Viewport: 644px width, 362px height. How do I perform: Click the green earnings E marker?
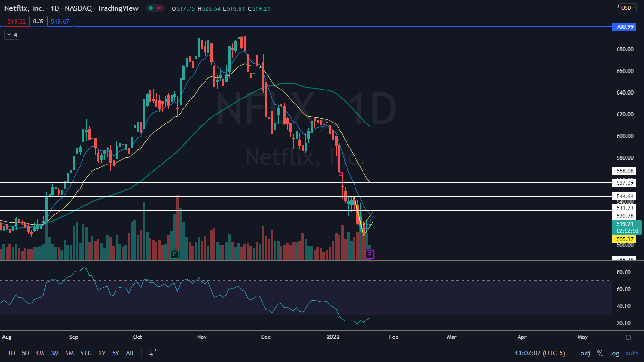(175, 255)
